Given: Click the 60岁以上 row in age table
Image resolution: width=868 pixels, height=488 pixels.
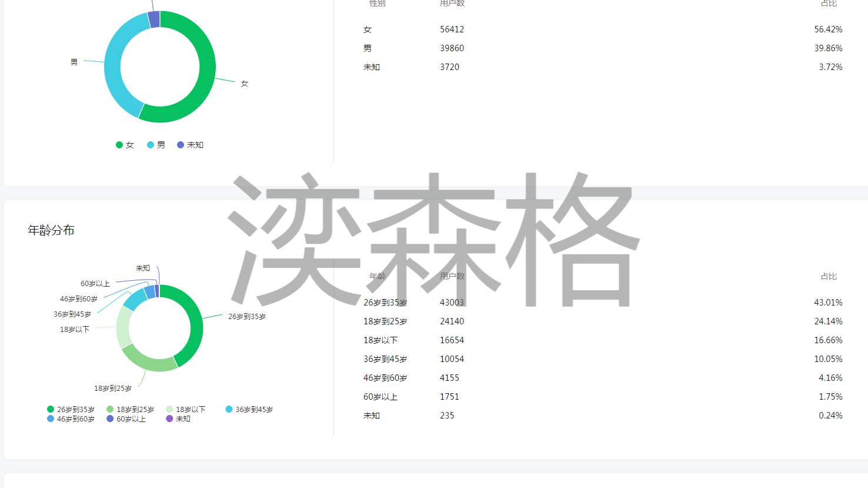Looking at the screenshot, I should click(x=603, y=397).
